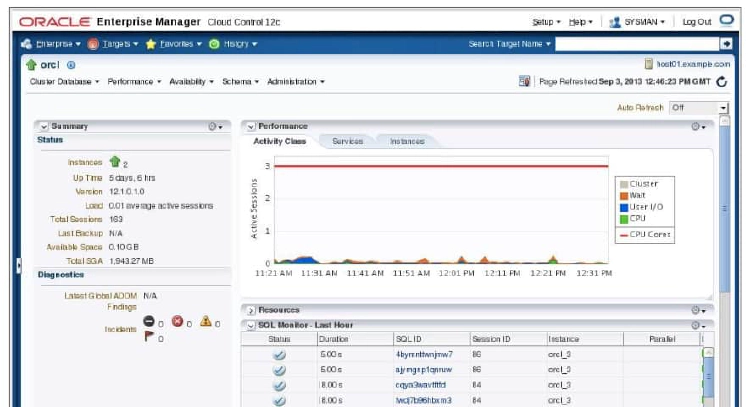Open the Cluster Database menu

pos(64,82)
